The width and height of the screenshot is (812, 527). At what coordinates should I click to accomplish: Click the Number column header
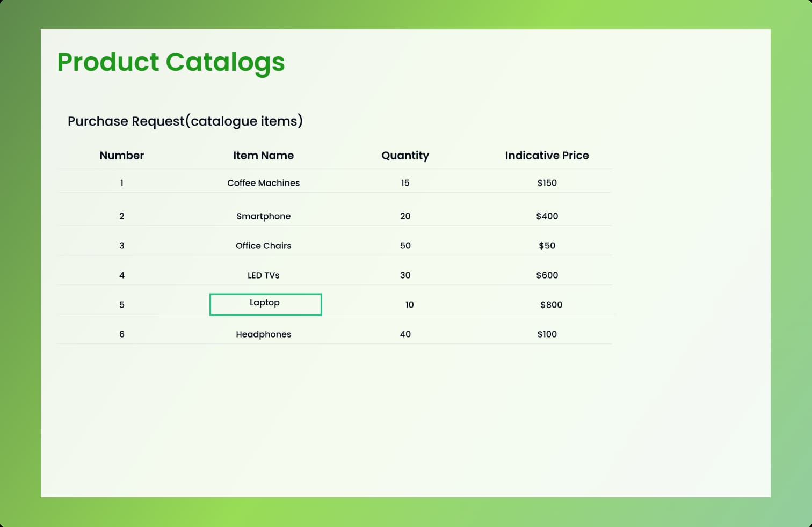[122, 156]
